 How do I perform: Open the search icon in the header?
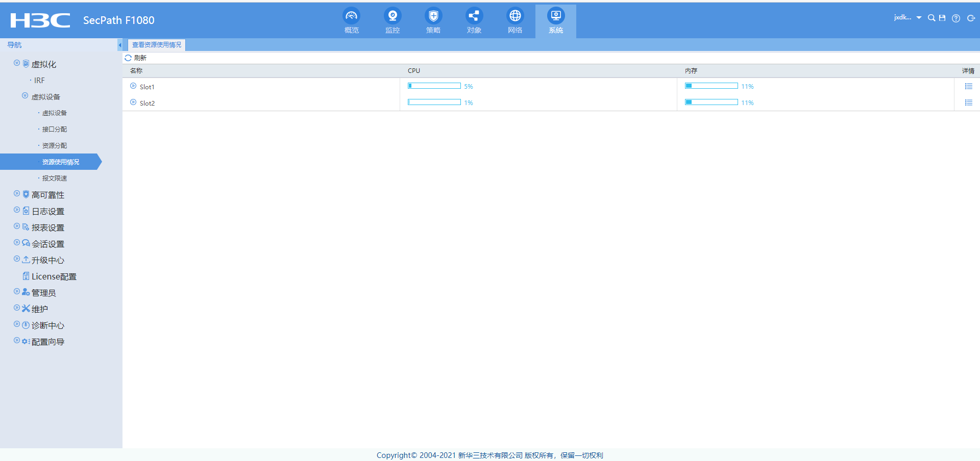pos(932,18)
